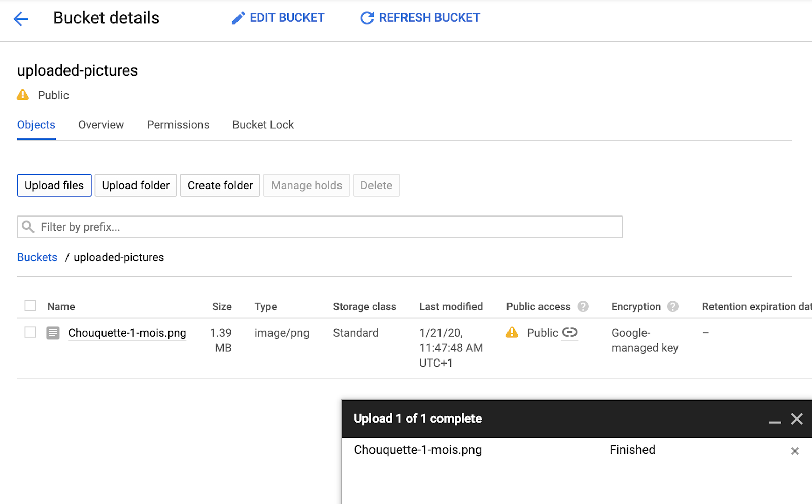Navigate to Buckets breadcrumb link
812x504 pixels.
(37, 257)
